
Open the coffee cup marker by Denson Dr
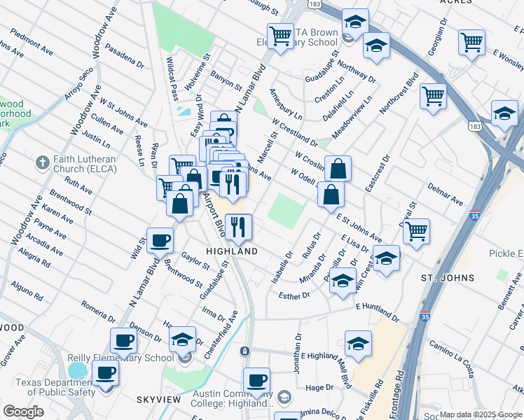124,341
